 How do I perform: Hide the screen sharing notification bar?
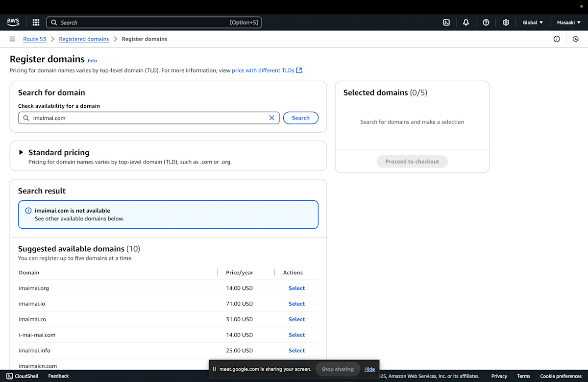click(369, 369)
